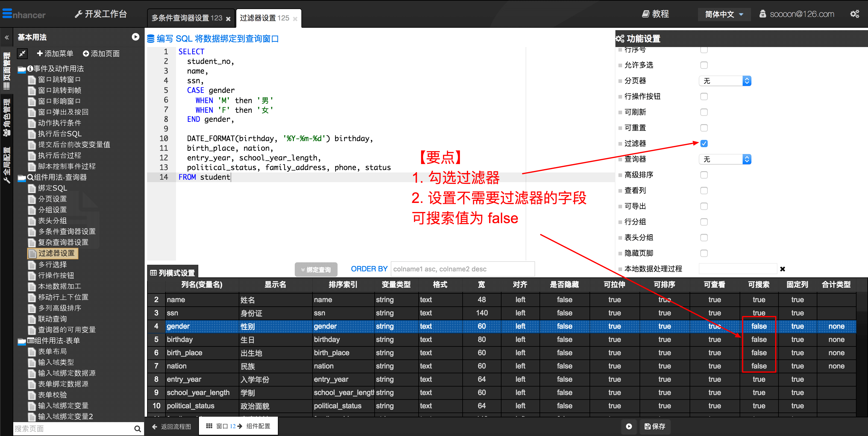This screenshot has height=436, width=868.
Task: Open settings gear in top right
Action: coord(854,14)
